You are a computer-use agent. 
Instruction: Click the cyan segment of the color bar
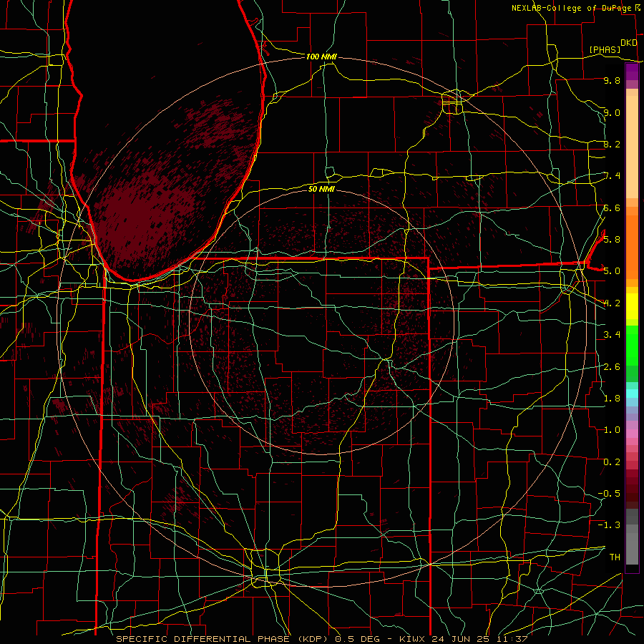coord(632,394)
